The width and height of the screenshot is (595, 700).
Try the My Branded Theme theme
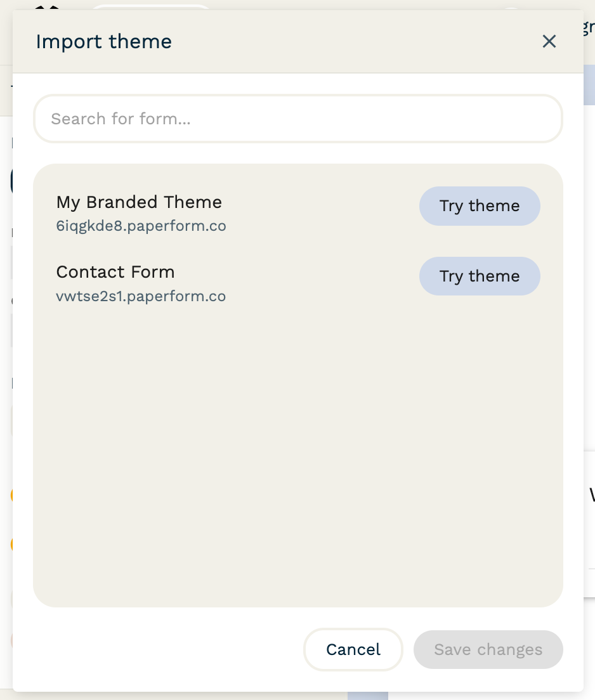[480, 206]
